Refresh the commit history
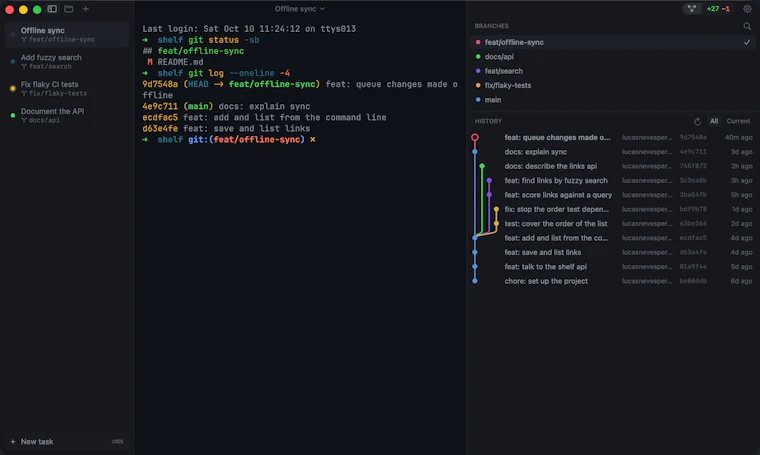Viewport: 760px width, 455px height. tap(697, 121)
